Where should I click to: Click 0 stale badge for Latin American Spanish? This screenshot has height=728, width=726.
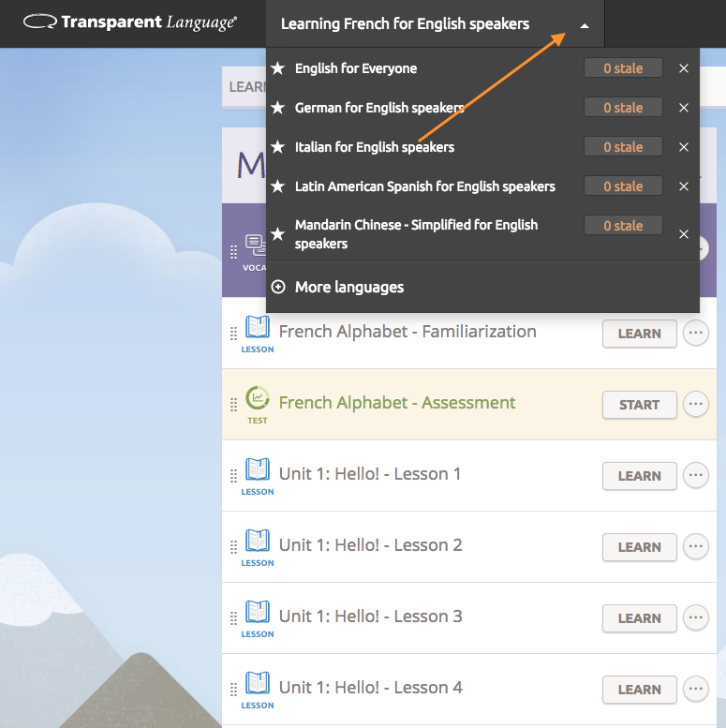(623, 186)
